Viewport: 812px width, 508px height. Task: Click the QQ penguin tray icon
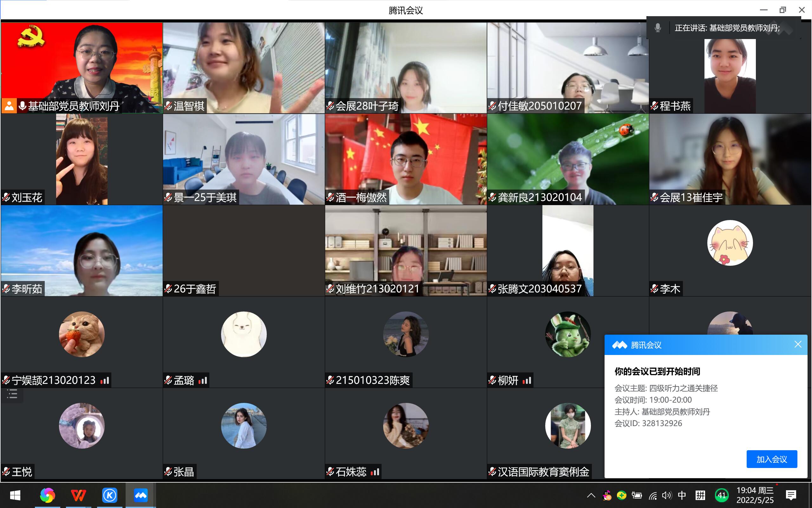[607, 496]
